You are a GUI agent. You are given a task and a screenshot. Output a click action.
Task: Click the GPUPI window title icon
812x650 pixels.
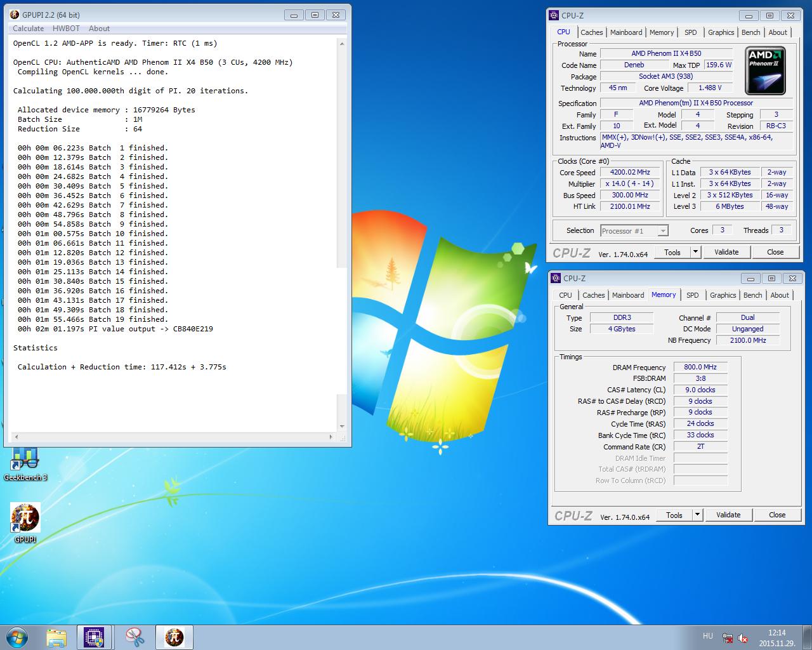coord(15,15)
